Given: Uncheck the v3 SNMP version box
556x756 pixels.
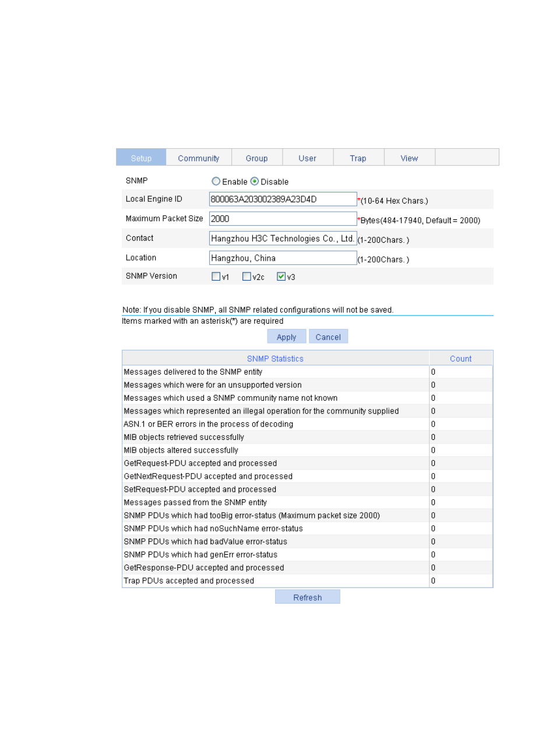Looking at the screenshot, I should click(281, 276).
